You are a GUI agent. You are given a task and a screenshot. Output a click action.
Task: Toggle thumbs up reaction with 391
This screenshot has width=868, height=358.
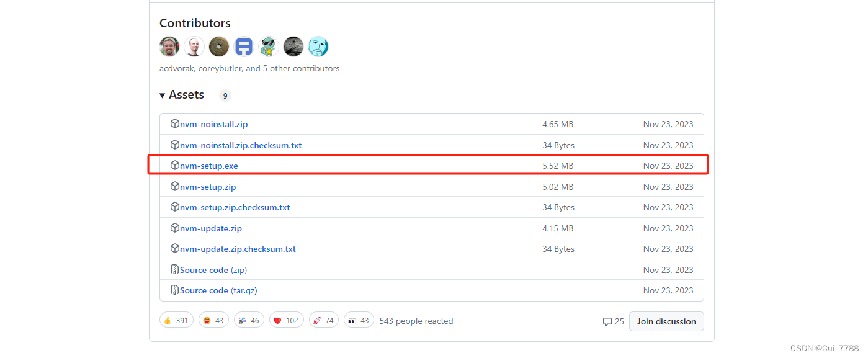coord(177,321)
